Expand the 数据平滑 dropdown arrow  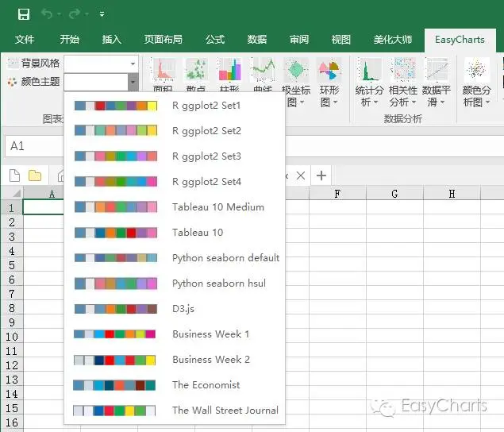pos(443,102)
